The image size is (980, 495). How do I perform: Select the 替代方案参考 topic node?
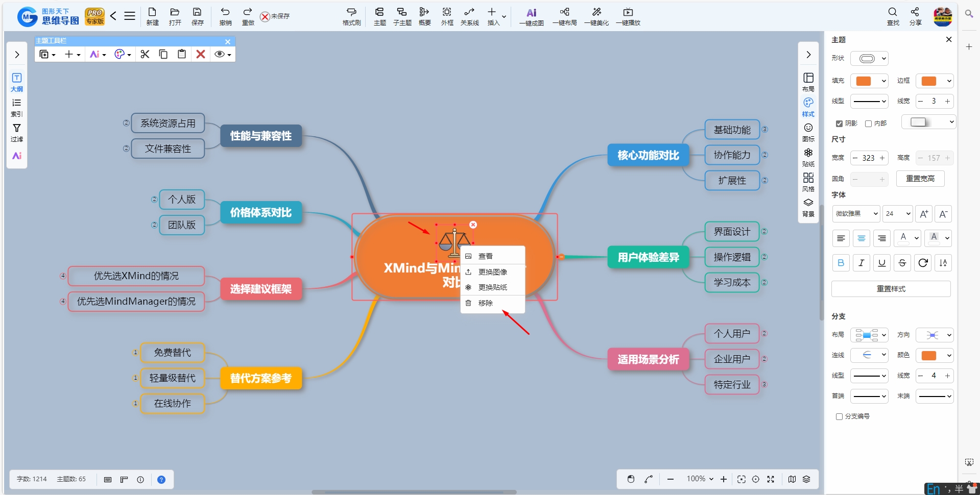(261, 378)
